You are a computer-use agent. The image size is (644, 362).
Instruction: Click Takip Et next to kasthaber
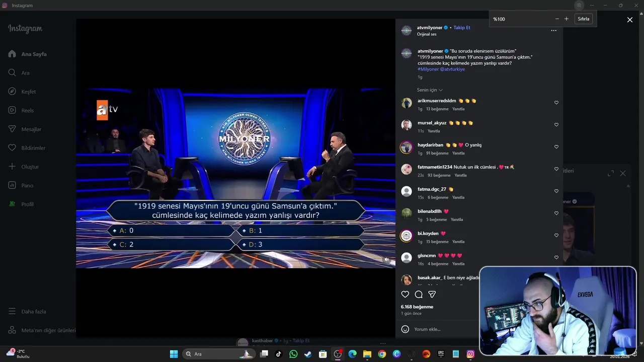(301, 341)
